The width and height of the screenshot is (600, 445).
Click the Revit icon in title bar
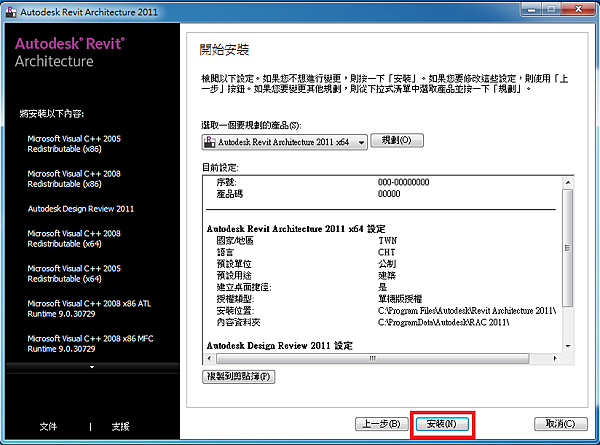(x=11, y=12)
